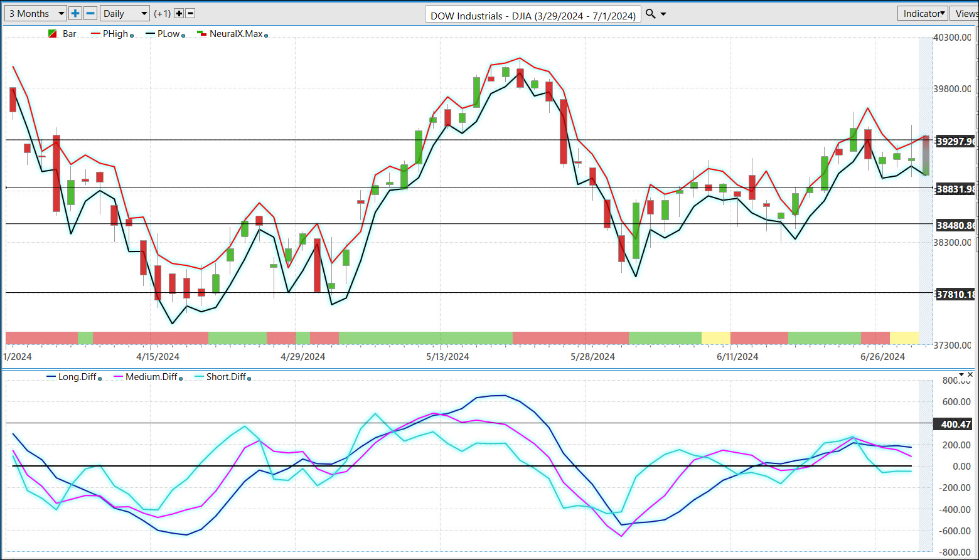Click the 6/26/2024 date axis label
This screenshot has height=560, width=979.
pyautogui.click(x=882, y=357)
